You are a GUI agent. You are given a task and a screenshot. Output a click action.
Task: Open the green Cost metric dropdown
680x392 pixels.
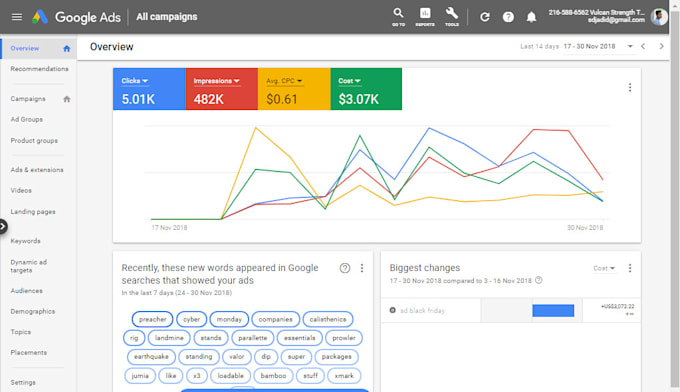pos(349,81)
